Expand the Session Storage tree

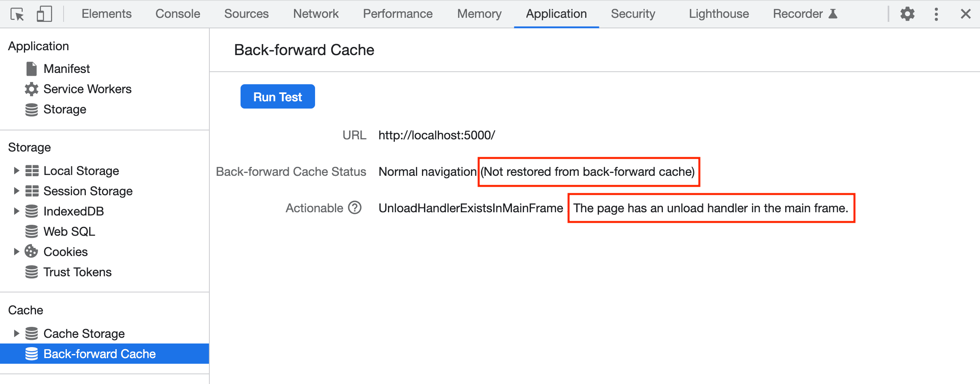[17, 191]
